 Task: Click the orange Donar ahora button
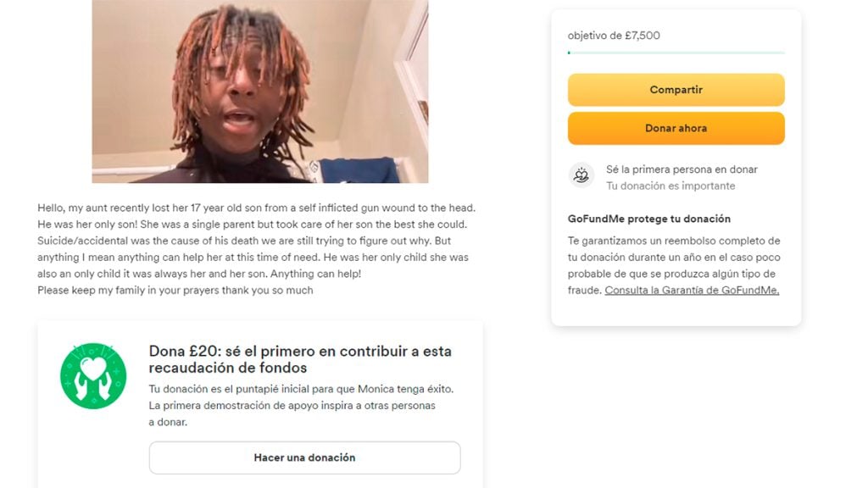tap(676, 129)
